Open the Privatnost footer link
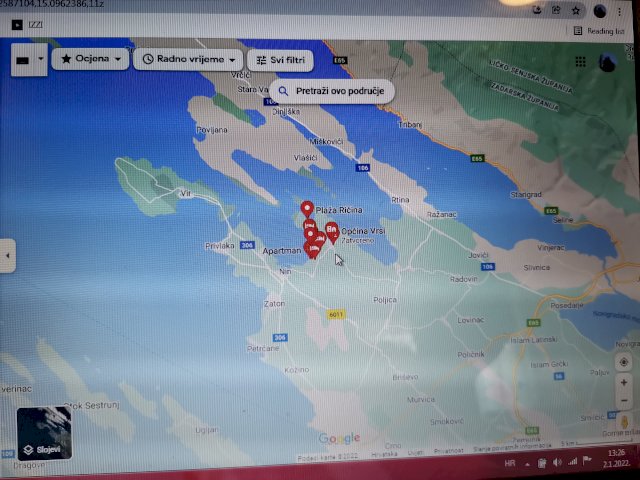 coord(448,451)
